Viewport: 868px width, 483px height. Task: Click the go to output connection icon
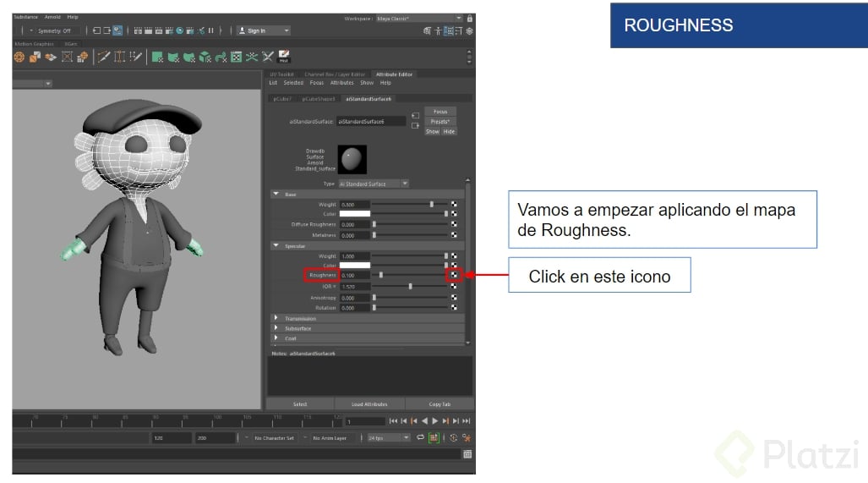pyautogui.click(x=415, y=126)
